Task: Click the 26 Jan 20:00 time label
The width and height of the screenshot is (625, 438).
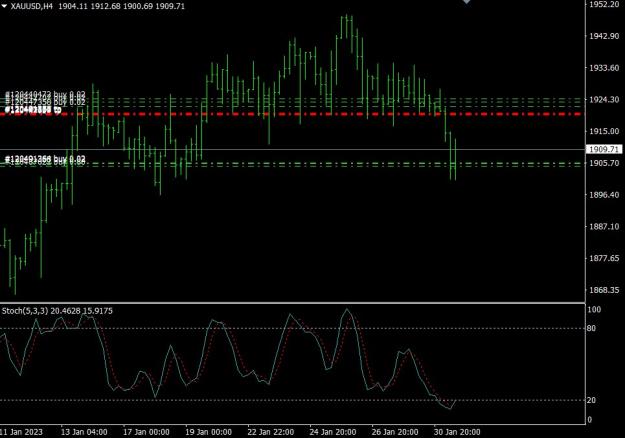Action: point(395,432)
